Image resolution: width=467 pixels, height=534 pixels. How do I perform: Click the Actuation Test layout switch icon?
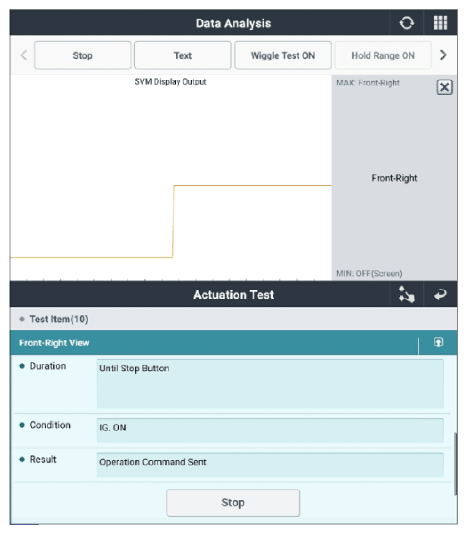coord(407,294)
